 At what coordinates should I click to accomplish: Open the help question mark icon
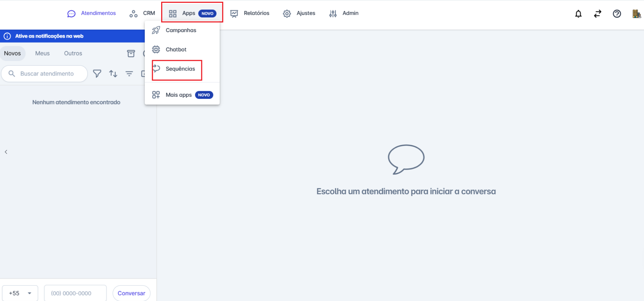tap(616, 14)
